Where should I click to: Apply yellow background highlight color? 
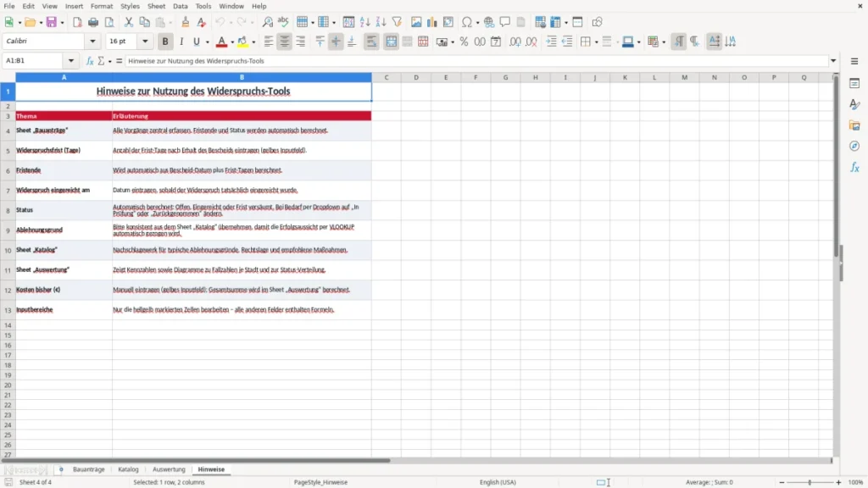click(242, 42)
